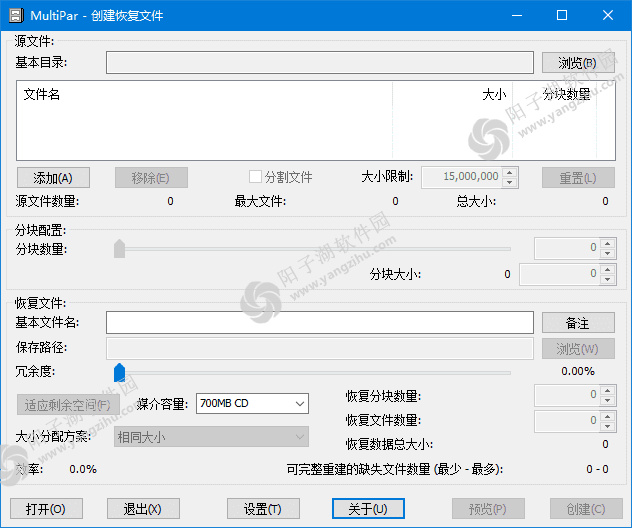Screen dimensions: 632x528
Task: Click the 大小 column header
Action: 494,94
